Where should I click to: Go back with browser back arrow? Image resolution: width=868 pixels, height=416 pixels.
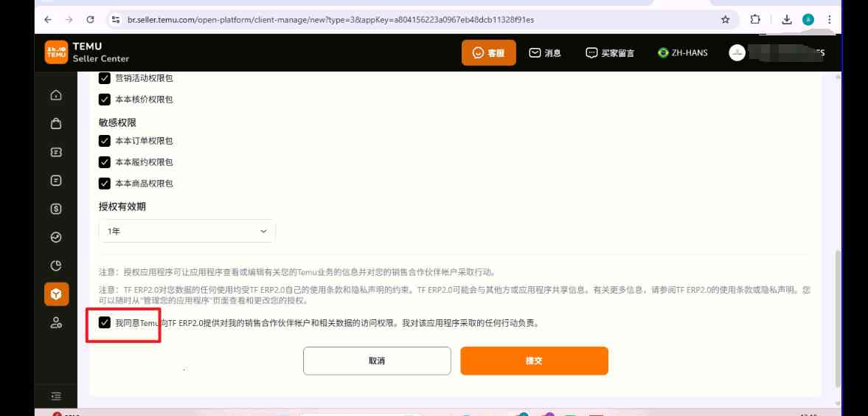[x=48, y=19]
